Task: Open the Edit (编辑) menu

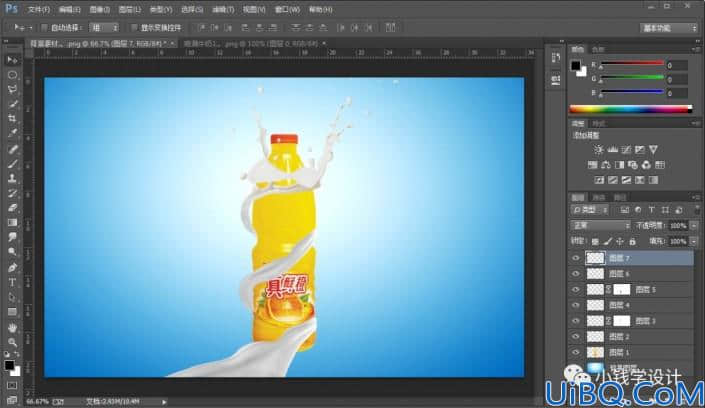Action: pos(69,9)
